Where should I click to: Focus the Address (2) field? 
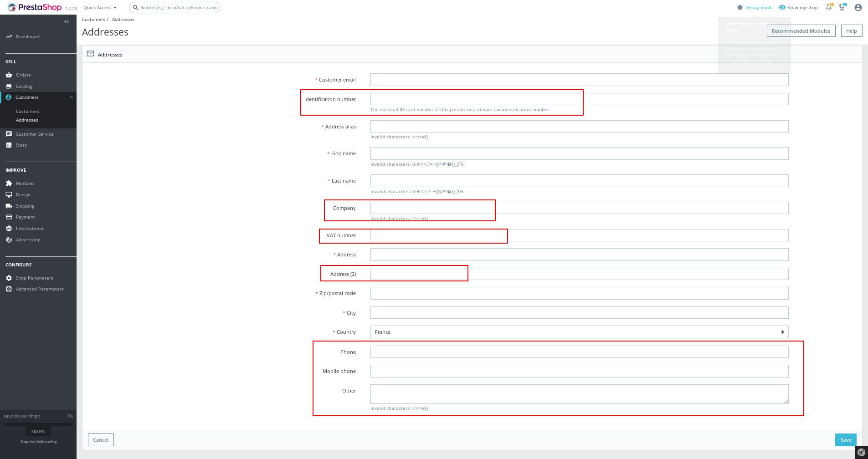tap(579, 274)
